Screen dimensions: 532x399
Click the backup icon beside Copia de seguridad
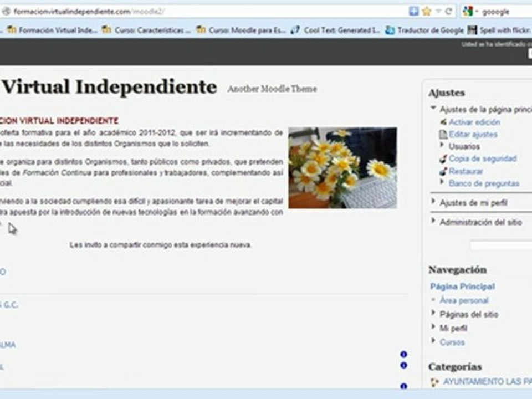(x=443, y=158)
